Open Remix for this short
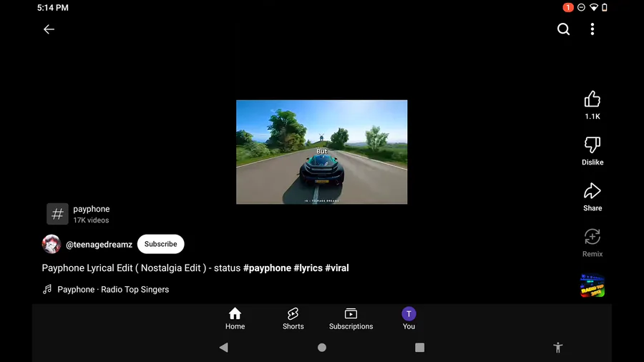 [592, 237]
